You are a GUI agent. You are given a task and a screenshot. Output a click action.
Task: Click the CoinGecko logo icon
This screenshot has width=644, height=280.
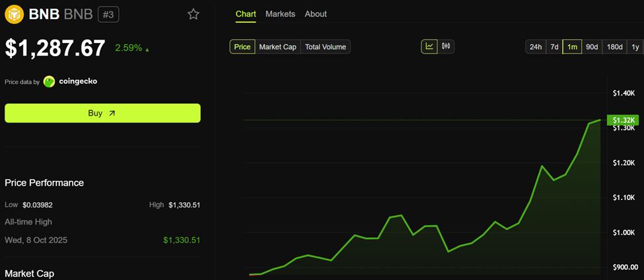(50, 82)
